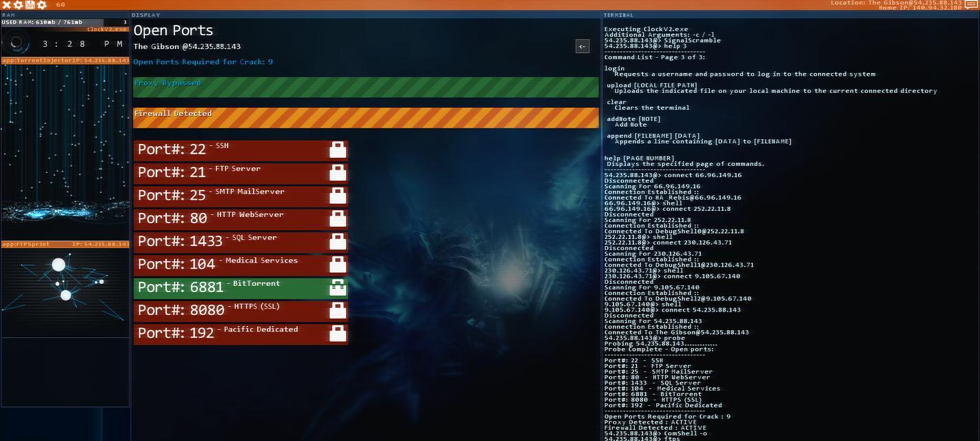Click the floppy disk save icon
This screenshot has width=980, height=441.
tap(30, 5)
